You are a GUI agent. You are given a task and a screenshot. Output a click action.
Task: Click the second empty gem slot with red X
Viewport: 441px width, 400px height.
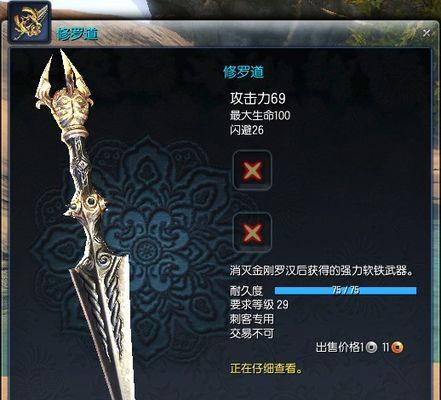(x=252, y=232)
